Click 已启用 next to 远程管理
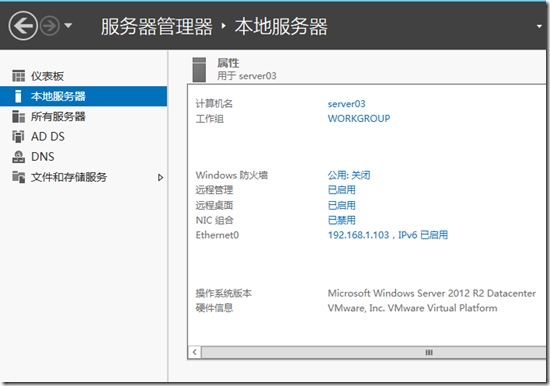 click(x=342, y=190)
